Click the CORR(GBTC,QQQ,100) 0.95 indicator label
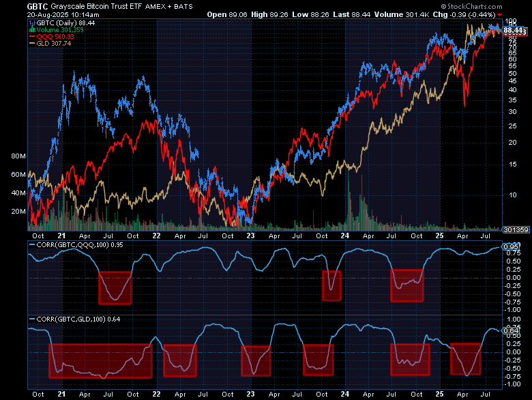 coord(79,245)
